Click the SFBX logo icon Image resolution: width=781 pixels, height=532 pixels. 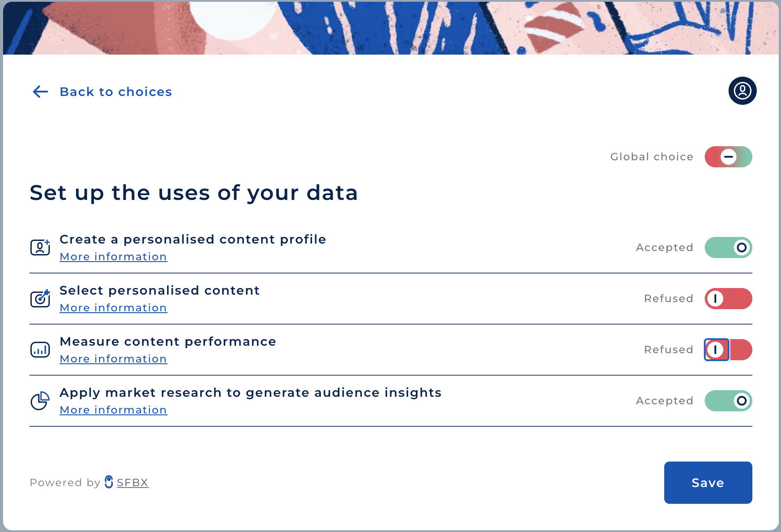coord(108,482)
